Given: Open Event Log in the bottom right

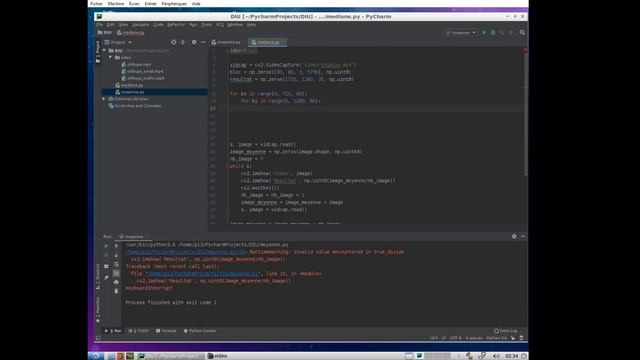Looking at the screenshot, I should (505, 331).
